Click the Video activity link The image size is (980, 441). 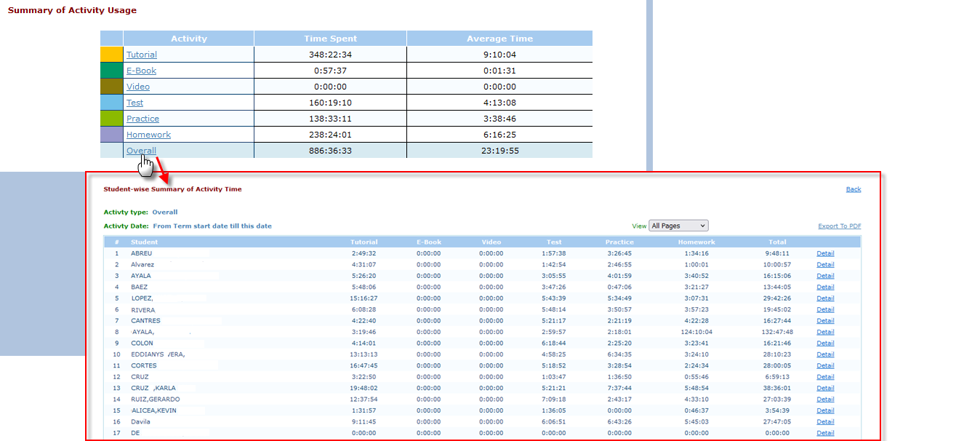pyautogui.click(x=137, y=87)
